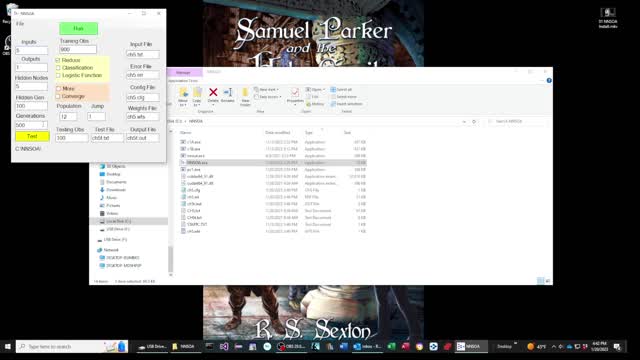The width and height of the screenshot is (640, 360).
Task: Switch to the Manage tab in Explorer
Action: [183, 72]
